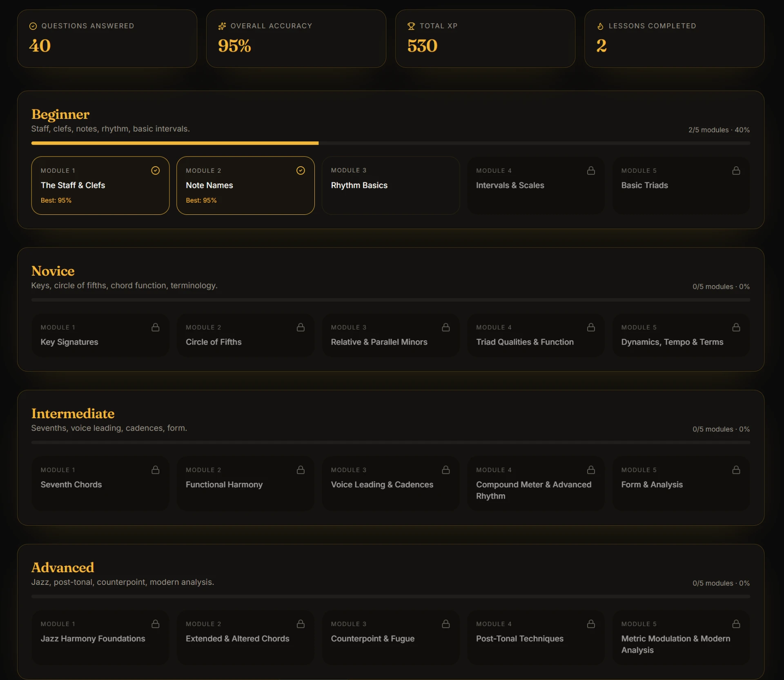Click the lock on Extended & Altered Chords
The height and width of the screenshot is (680, 784).
[301, 624]
